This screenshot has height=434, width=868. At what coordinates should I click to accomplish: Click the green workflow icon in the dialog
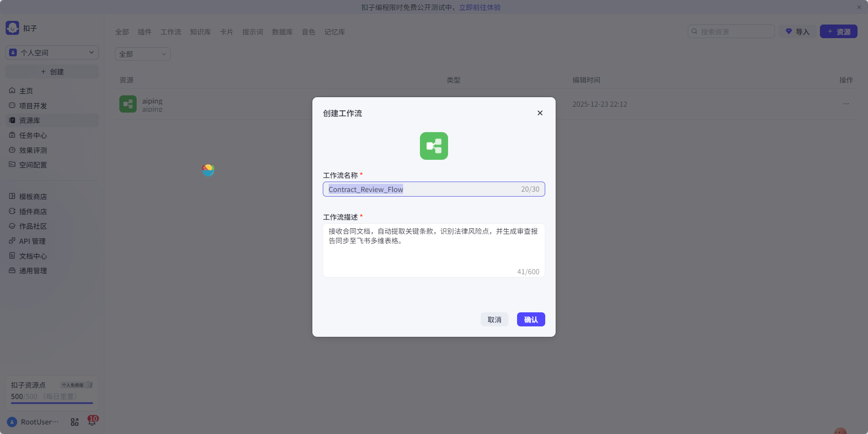click(x=434, y=146)
